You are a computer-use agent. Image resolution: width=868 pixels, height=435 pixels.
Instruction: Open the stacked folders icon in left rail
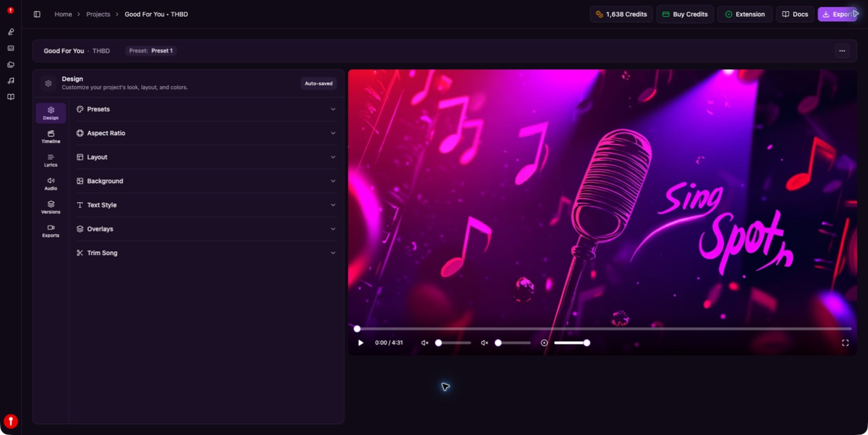pyautogui.click(x=11, y=64)
